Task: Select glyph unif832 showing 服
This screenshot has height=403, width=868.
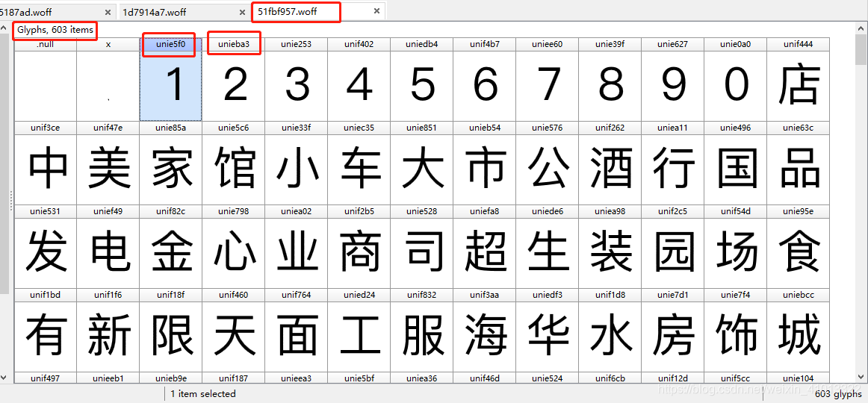Action: point(422,330)
